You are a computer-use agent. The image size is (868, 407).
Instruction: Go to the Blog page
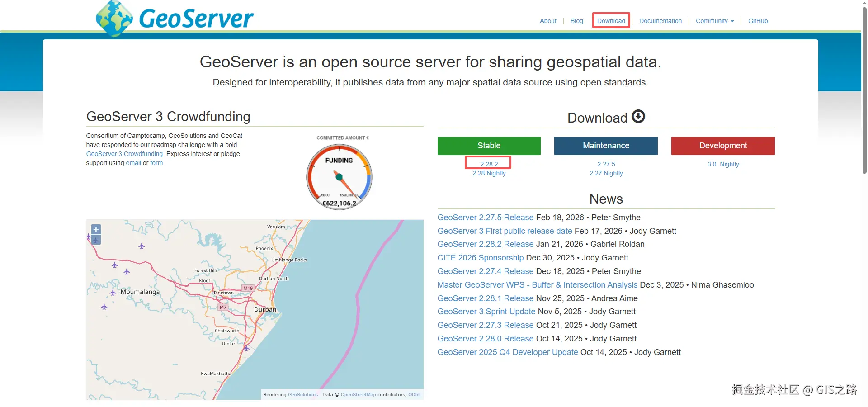tap(576, 21)
